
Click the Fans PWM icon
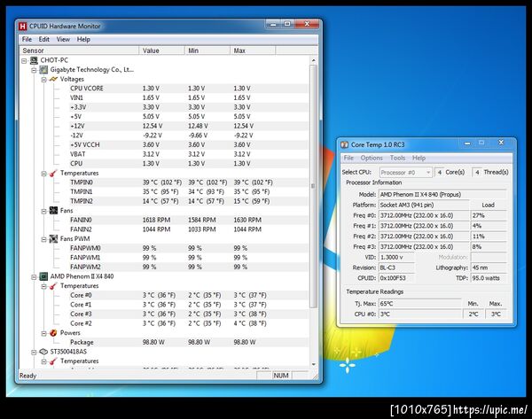(53, 239)
